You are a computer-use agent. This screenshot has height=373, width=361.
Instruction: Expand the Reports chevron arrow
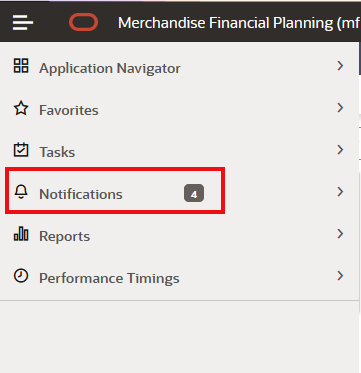[x=340, y=234]
